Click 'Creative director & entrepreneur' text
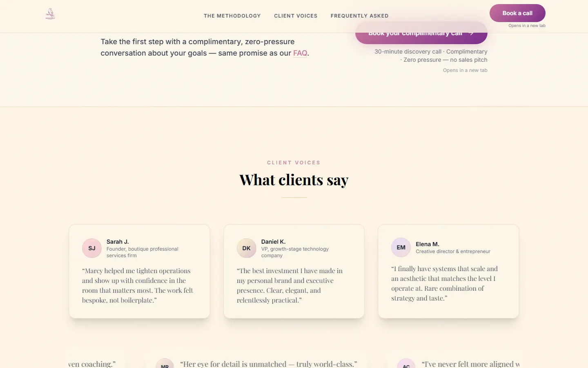The image size is (588, 368). click(453, 251)
